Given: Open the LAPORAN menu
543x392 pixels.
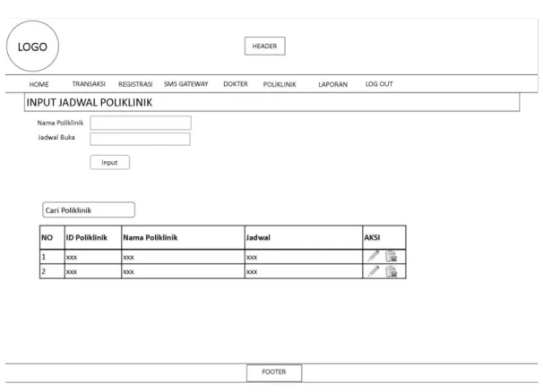Looking at the screenshot, I should [332, 84].
